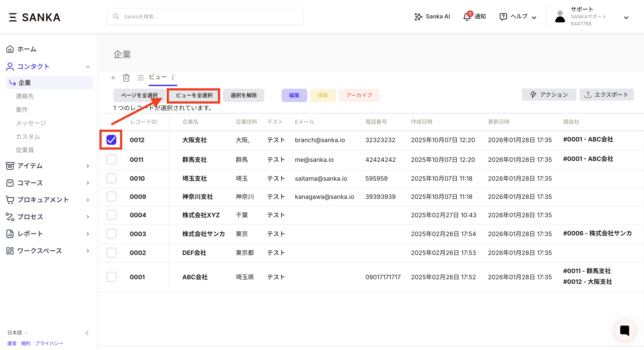Collapse sidebar with bottom-left arrow
This screenshot has height=350, width=644.
87,333
